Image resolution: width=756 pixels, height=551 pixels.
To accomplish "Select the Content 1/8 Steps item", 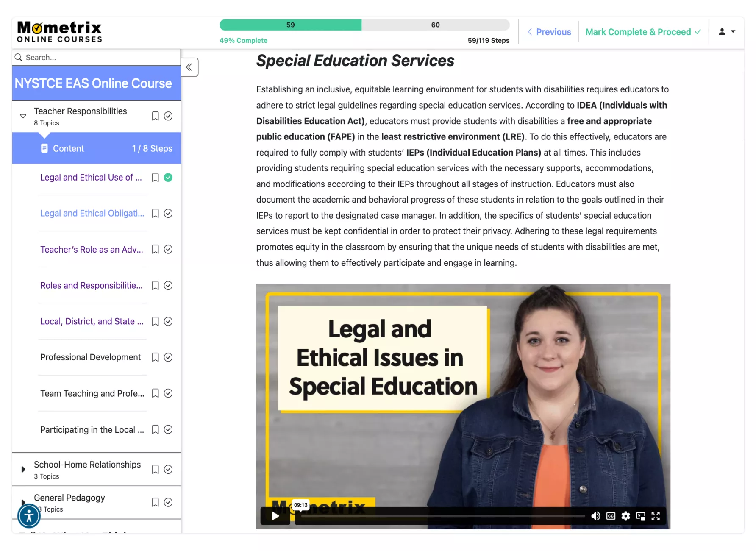I will 97,148.
